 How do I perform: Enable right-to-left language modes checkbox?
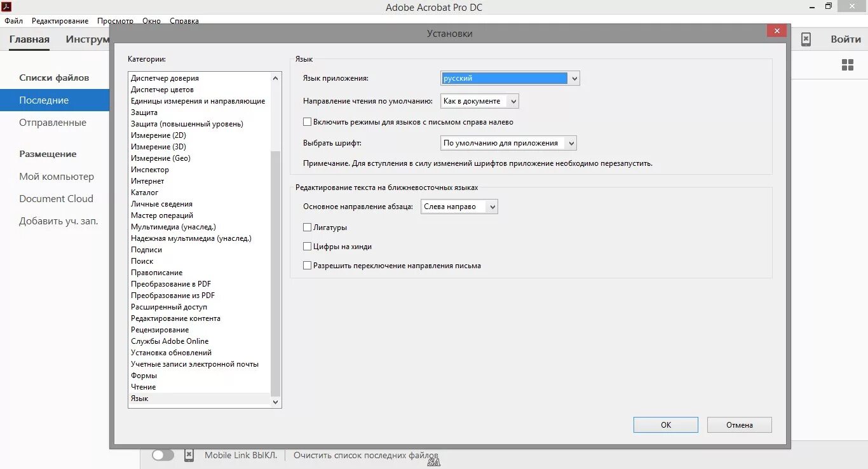(x=308, y=122)
